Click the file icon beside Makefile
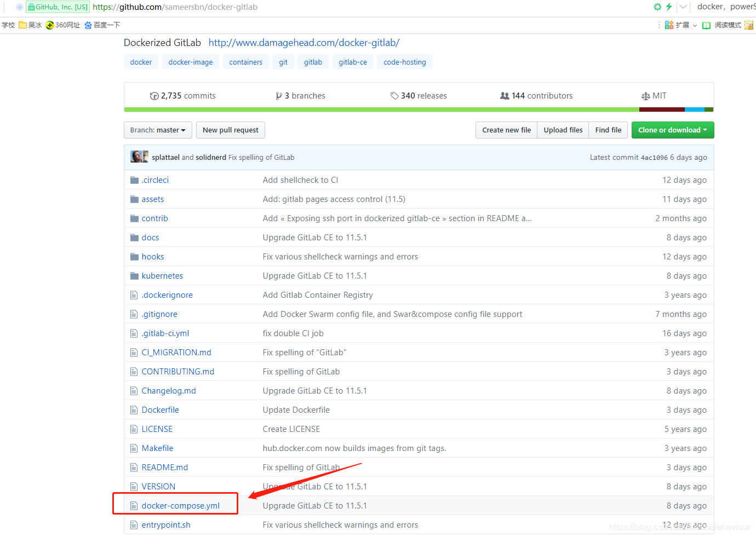 (x=134, y=448)
